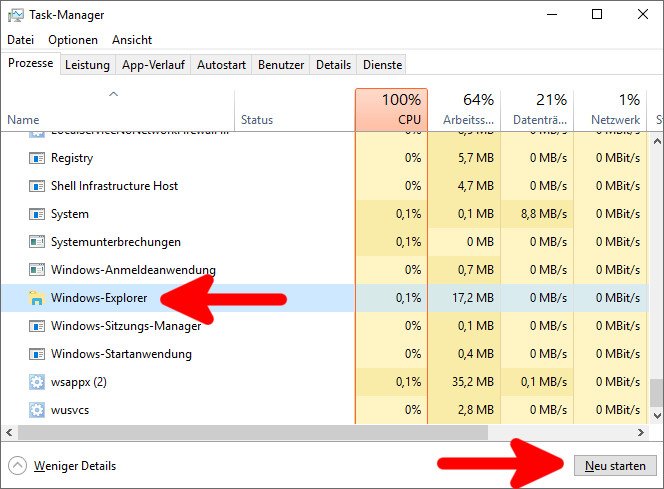Viewport: 664px width, 489px height.
Task: Switch to the Dienste tab
Action: click(382, 65)
